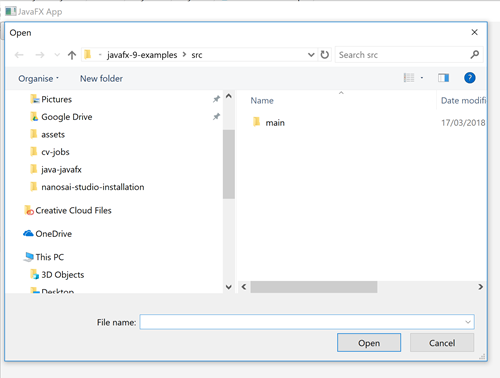The height and width of the screenshot is (378, 500).
Task: Click the Creative Cloud Files folder icon
Action: tap(29, 210)
